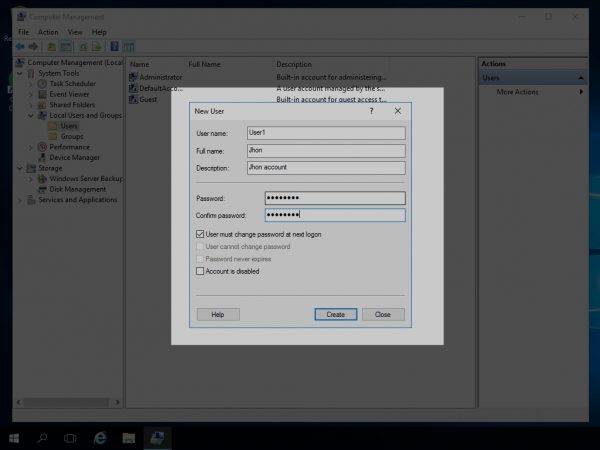
Task: Click the Help button in the dialog
Action: point(218,314)
